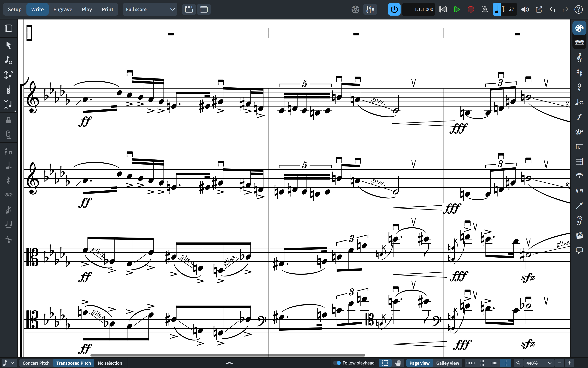Click the tempo value 27
Screen dimensions: 588x368
pos(511,9)
